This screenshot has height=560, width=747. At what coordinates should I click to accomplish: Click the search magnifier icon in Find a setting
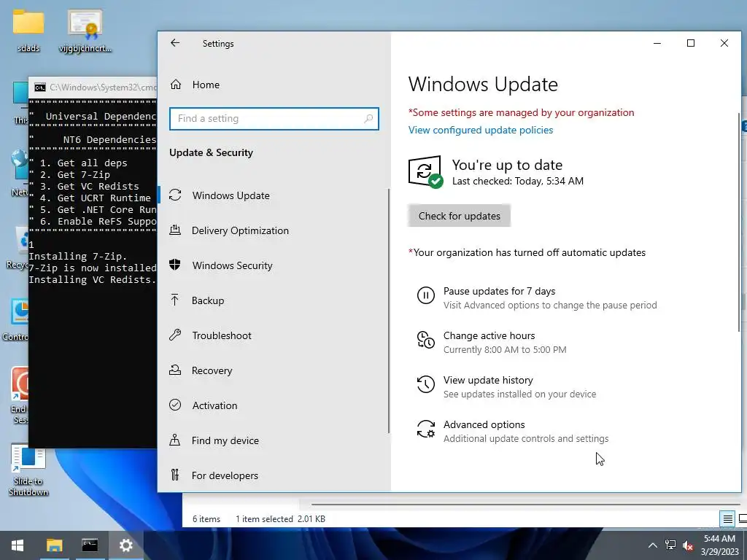[368, 119]
